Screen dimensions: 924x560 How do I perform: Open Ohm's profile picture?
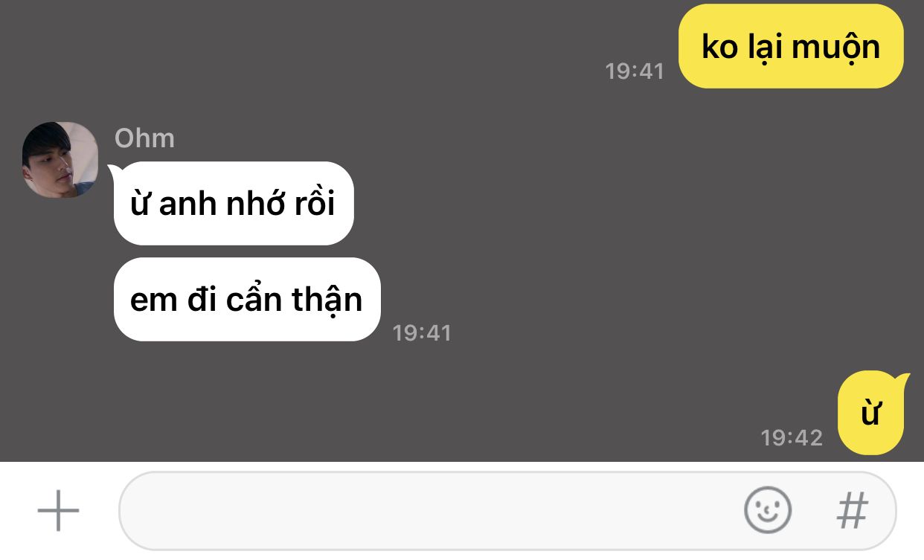point(60,160)
